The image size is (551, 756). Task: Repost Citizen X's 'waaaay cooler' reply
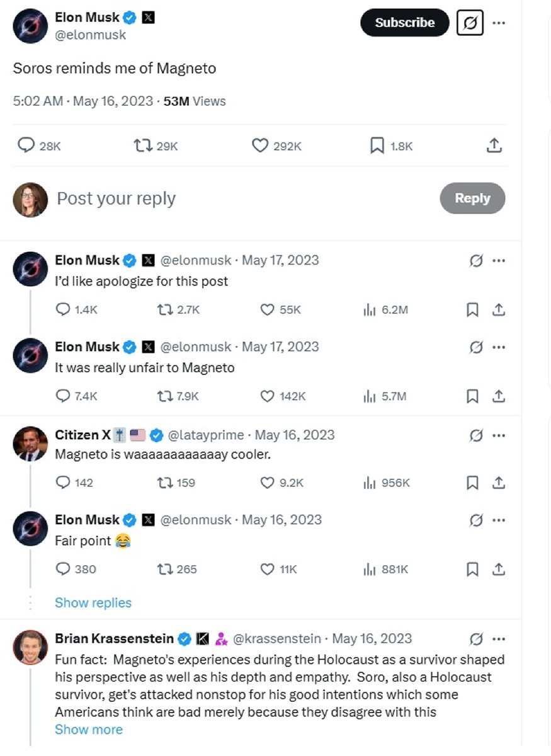click(x=164, y=483)
